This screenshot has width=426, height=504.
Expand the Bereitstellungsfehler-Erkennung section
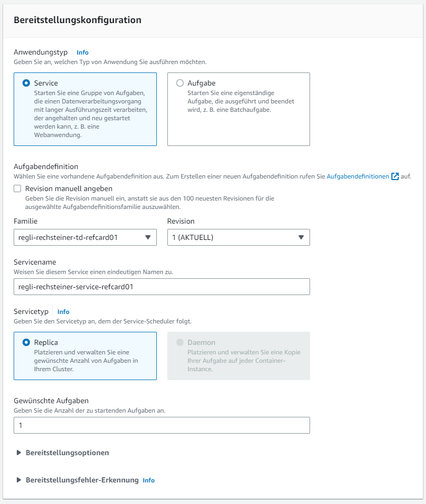point(82,480)
